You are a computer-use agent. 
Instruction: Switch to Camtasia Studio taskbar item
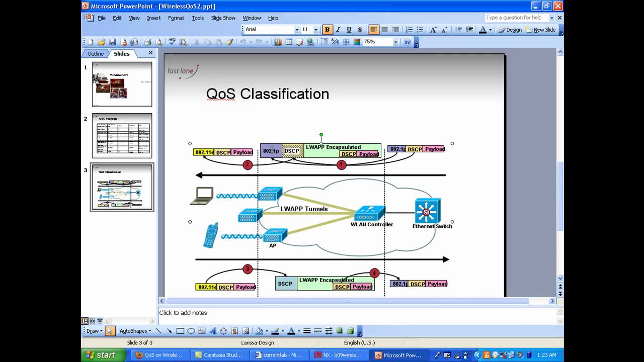(x=220, y=355)
